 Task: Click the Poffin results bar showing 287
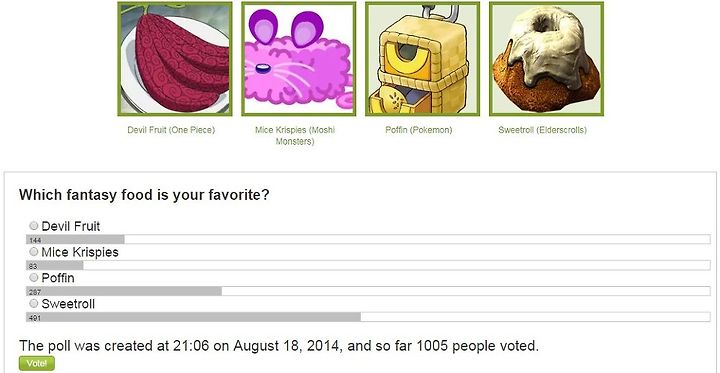click(368, 291)
